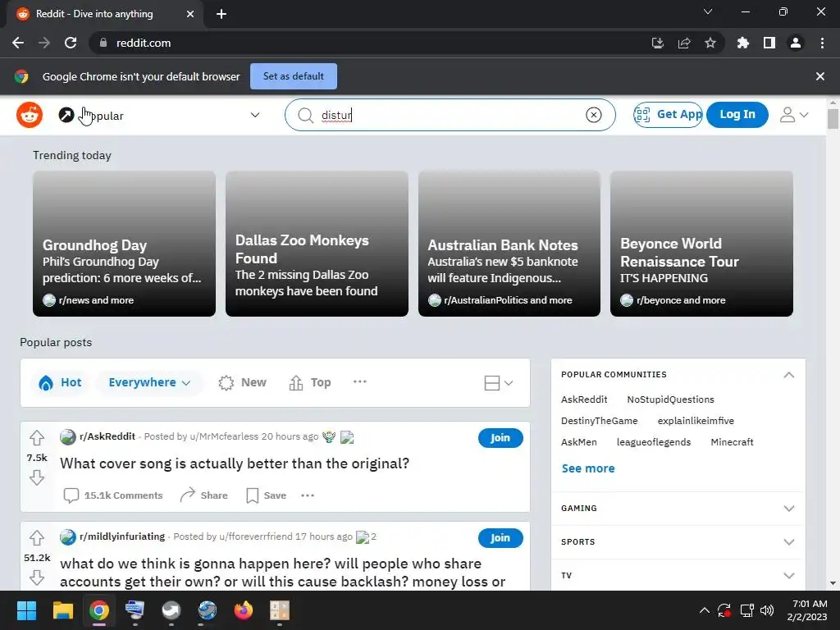
Task: Click the search magnifier icon
Action: pyautogui.click(x=305, y=115)
